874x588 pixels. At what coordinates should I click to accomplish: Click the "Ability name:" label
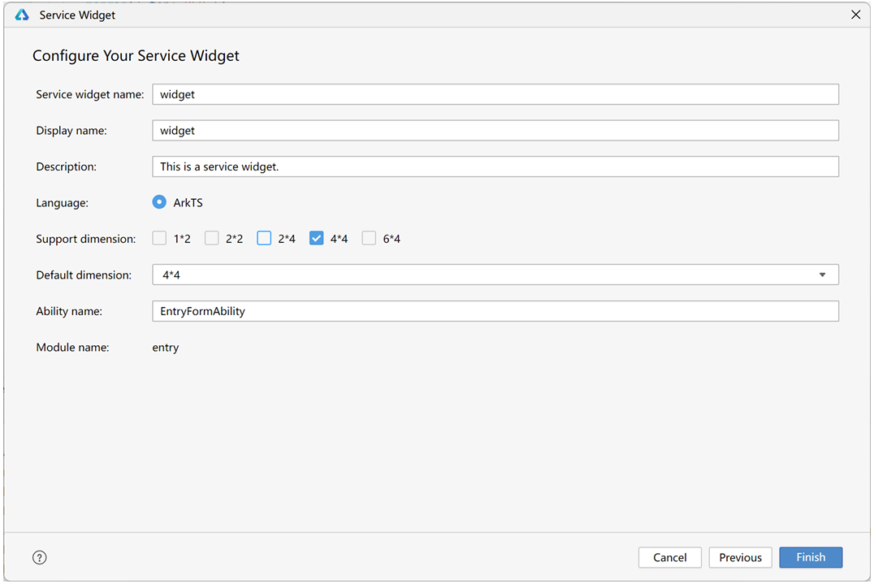[69, 311]
